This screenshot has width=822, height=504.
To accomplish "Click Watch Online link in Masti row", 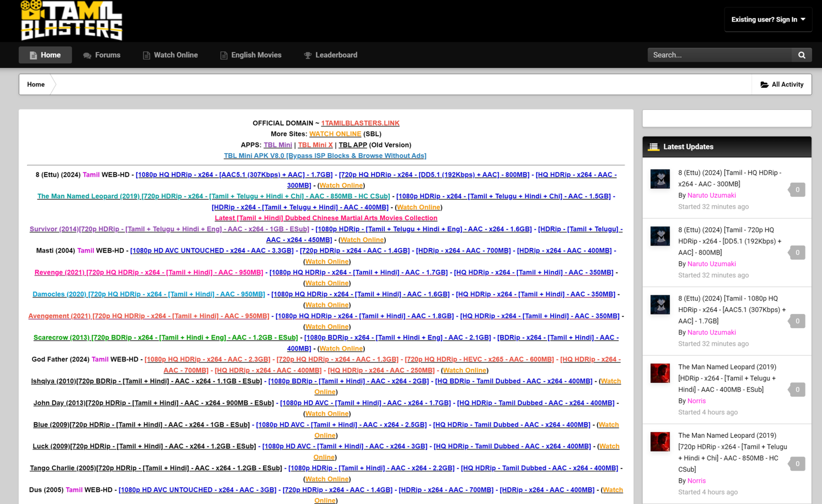I will [327, 262].
